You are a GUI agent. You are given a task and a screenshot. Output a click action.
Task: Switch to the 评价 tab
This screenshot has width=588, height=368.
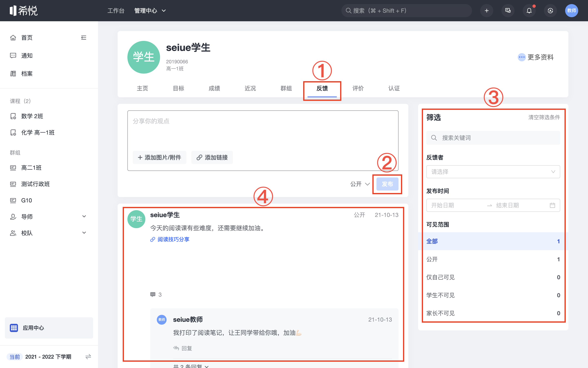[358, 88]
